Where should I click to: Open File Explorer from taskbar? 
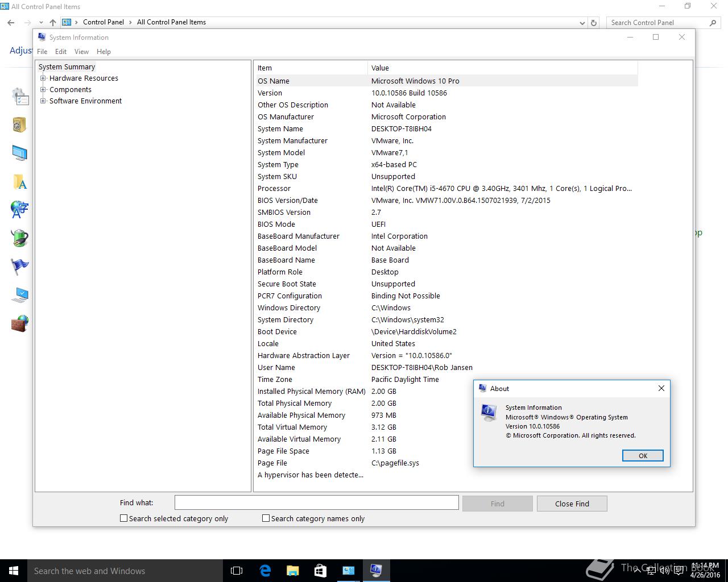[292, 571]
